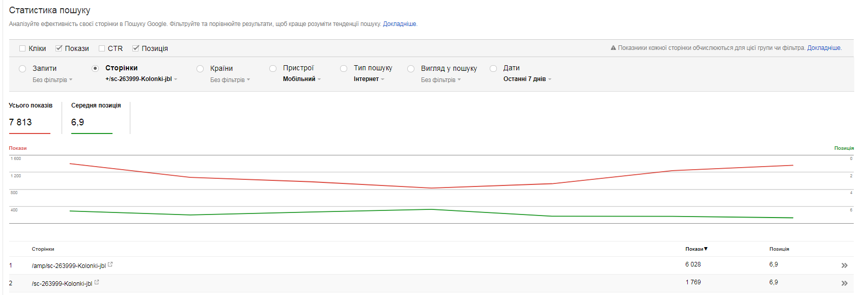The height and width of the screenshot is (295, 868).
Task: Expand details arrows for row 2 /sc-263999-Kolonki-jbl
Action: 844,283
